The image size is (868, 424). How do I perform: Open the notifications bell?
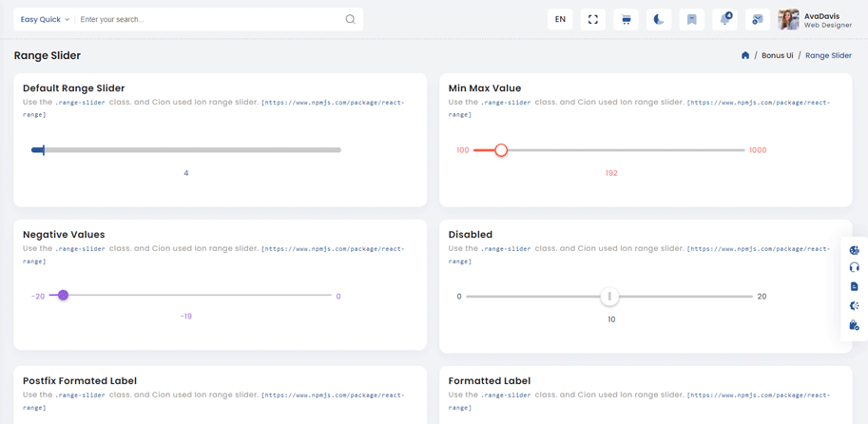point(725,19)
